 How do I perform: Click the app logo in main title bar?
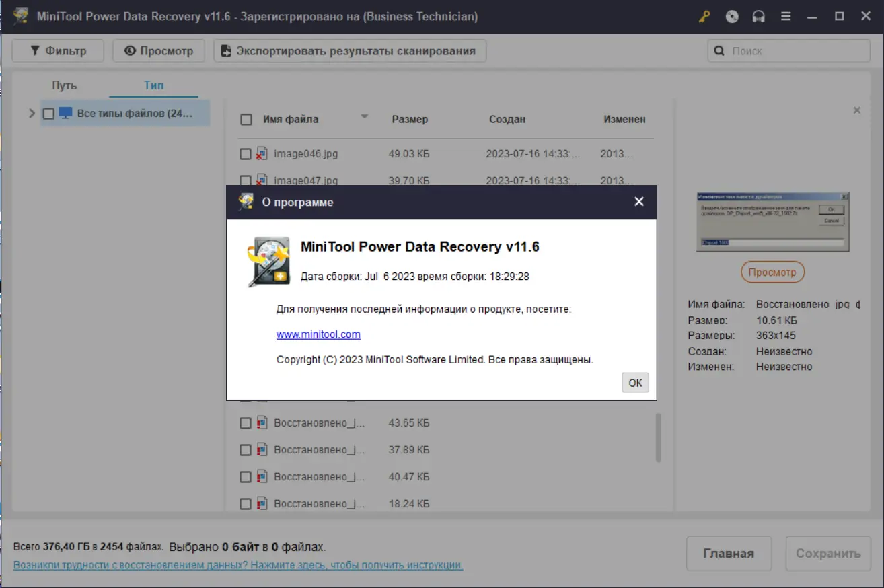coord(21,16)
